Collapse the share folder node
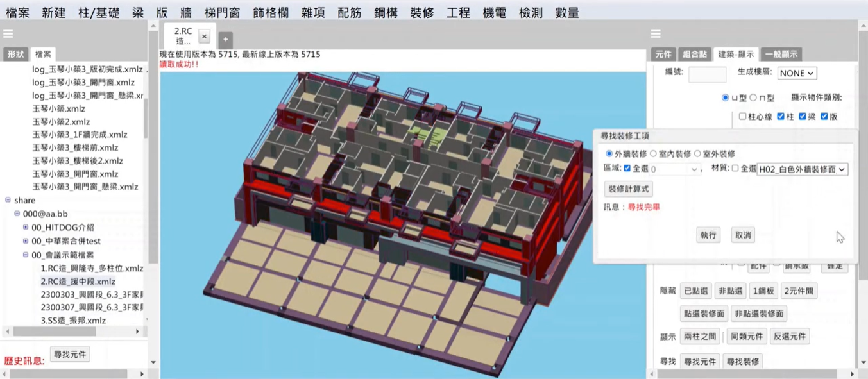Screen dimensions: 868x379 coord(8,200)
